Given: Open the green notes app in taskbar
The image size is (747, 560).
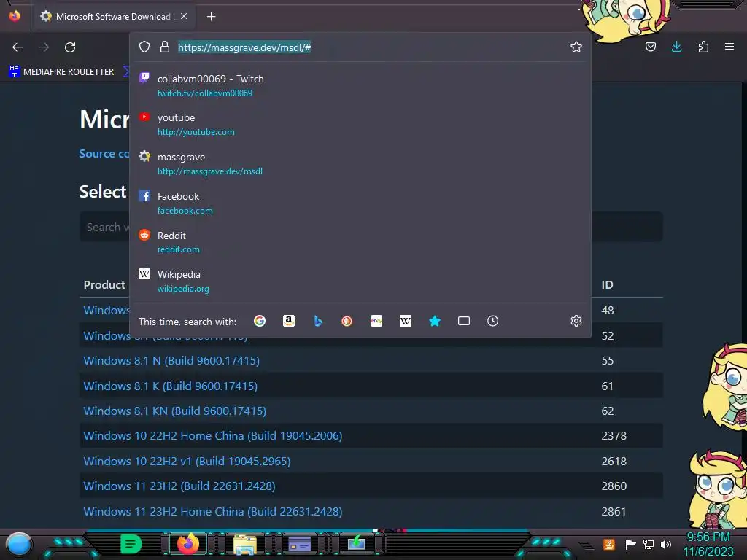Looking at the screenshot, I should (x=131, y=544).
